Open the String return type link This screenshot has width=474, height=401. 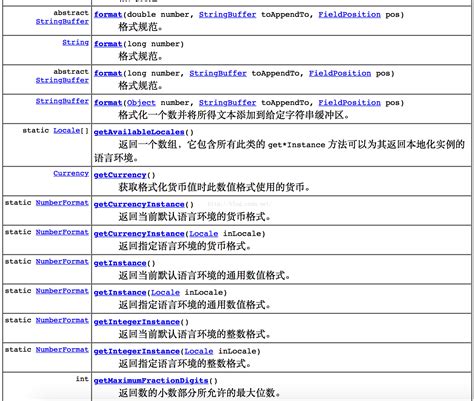point(76,42)
